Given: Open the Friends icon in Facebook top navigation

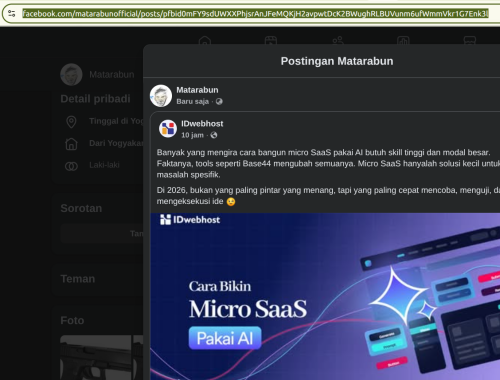Looking at the screenshot, I should pos(338,41).
